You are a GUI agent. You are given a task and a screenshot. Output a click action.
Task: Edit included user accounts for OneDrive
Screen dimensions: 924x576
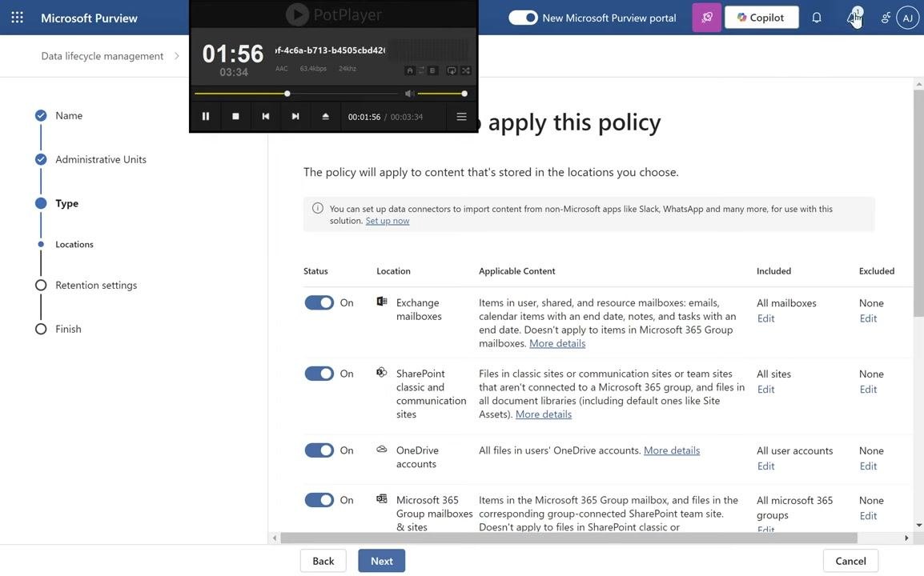point(765,466)
